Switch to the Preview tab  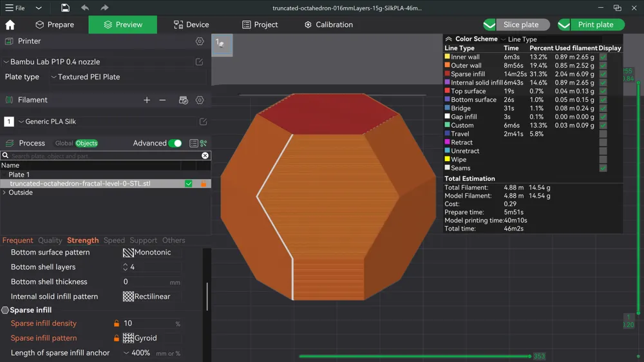123,24
